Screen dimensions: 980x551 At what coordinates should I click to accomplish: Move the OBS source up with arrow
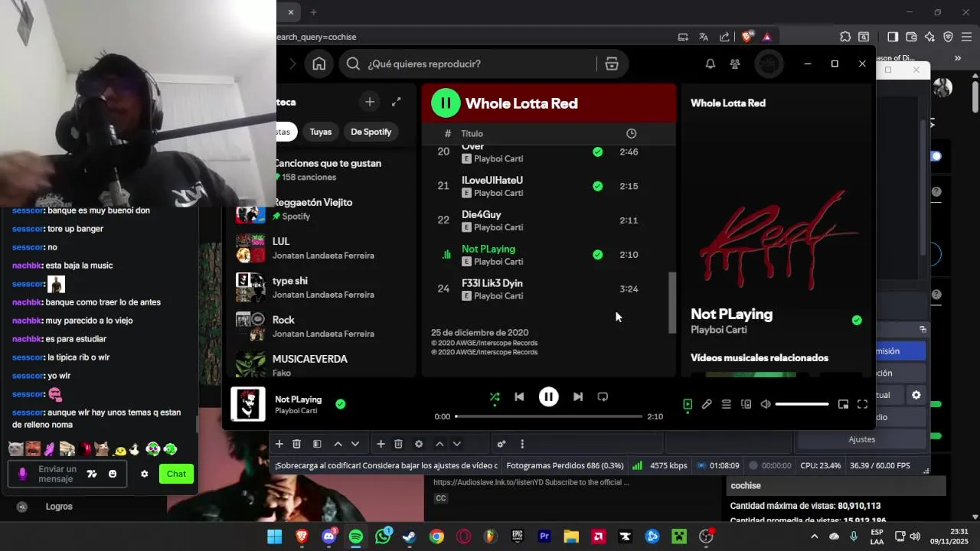(439, 444)
